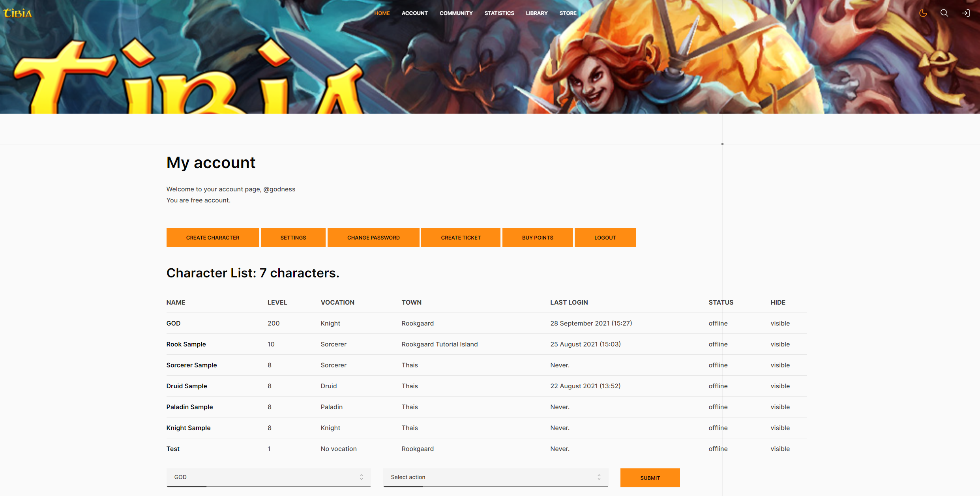Open the Knight Sample character link
This screenshot has width=980, height=496.
point(188,428)
